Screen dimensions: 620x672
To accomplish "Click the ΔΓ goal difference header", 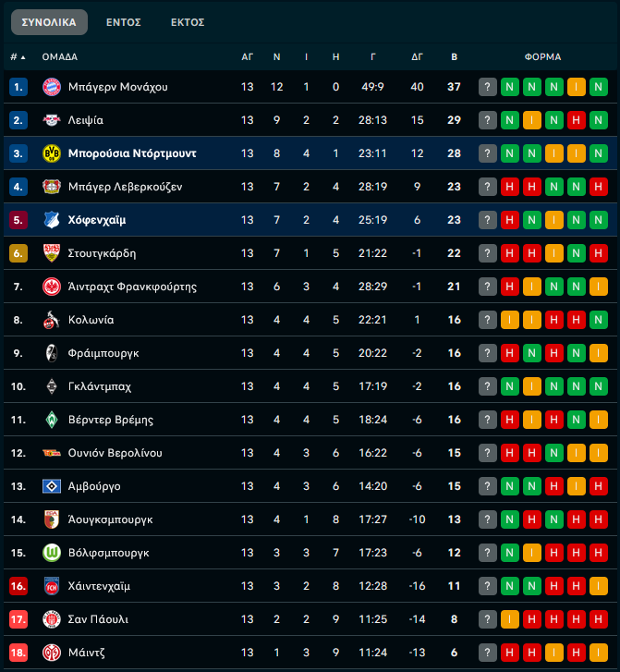I will point(417,56).
